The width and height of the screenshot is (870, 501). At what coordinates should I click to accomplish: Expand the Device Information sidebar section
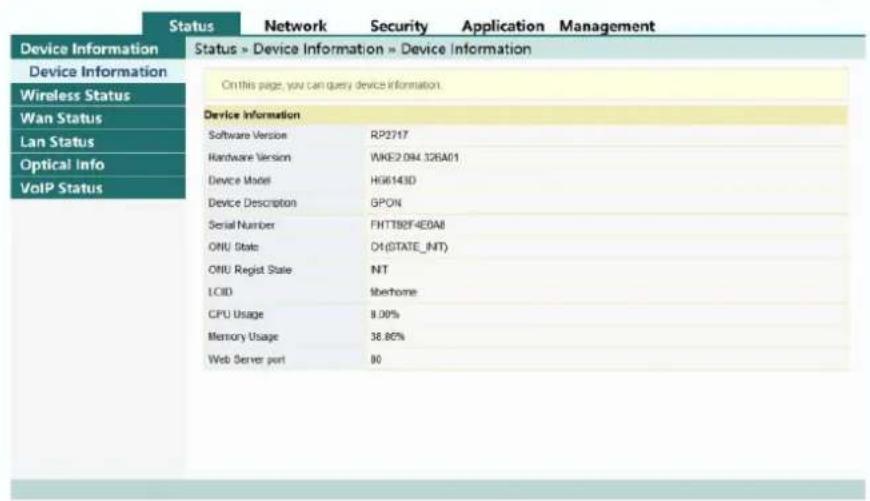coord(98,49)
